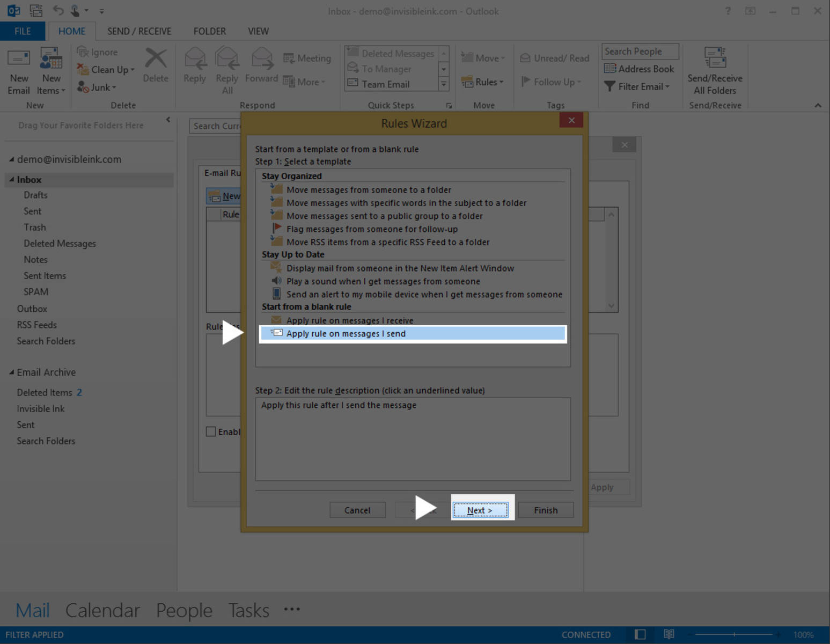Viewport: 830px width, 644px height.
Task: Switch to the HOME tab
Action: click(72, 31)
